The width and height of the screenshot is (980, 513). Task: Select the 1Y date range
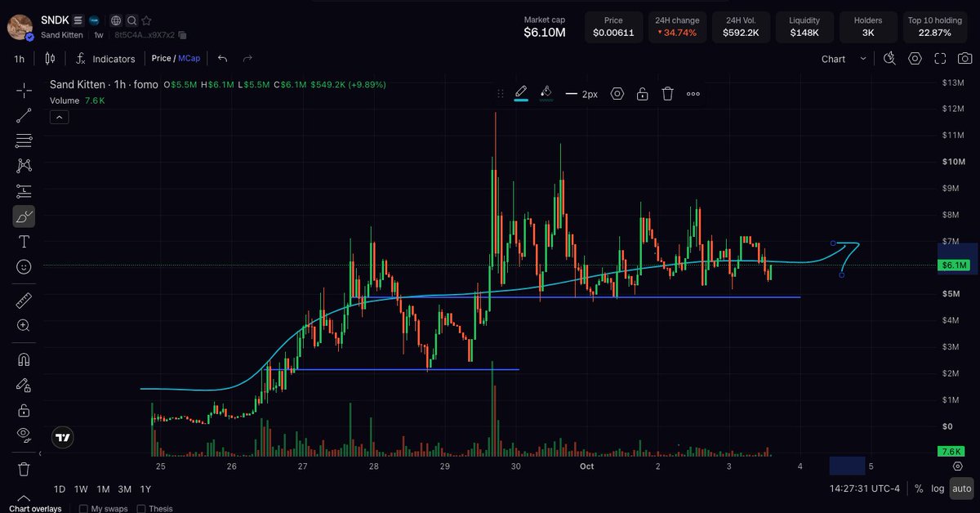coord(145,489)
